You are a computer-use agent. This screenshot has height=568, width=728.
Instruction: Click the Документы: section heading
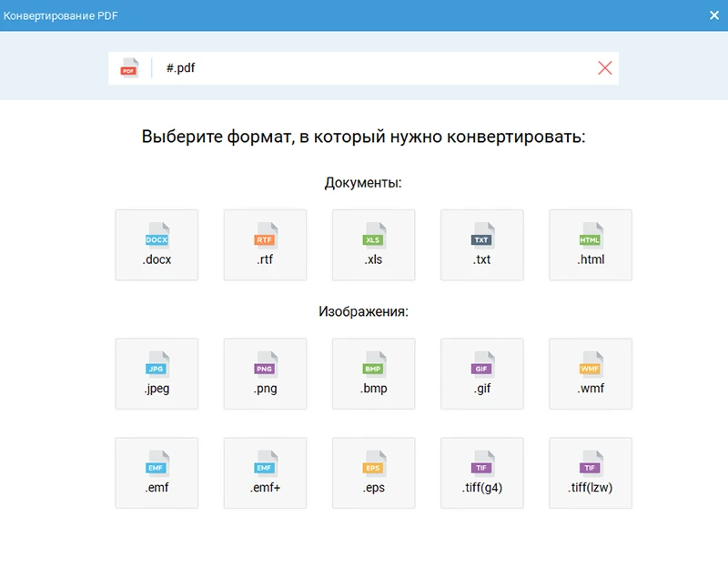pyautogui.click(x=363, y=183)
